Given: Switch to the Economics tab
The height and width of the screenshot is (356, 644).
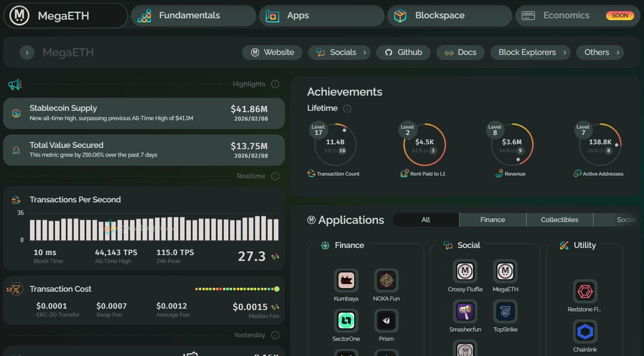Looking at the screenshot, I should (x=578, y=16).
